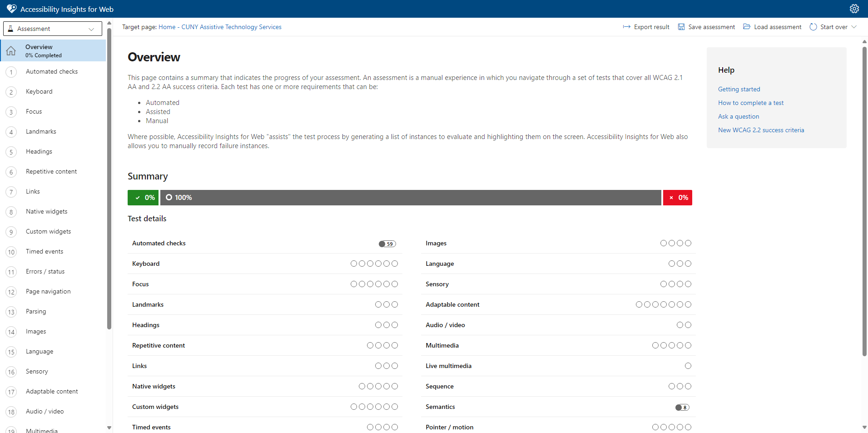Click the gray 100% incomplete summary bar

411,198
